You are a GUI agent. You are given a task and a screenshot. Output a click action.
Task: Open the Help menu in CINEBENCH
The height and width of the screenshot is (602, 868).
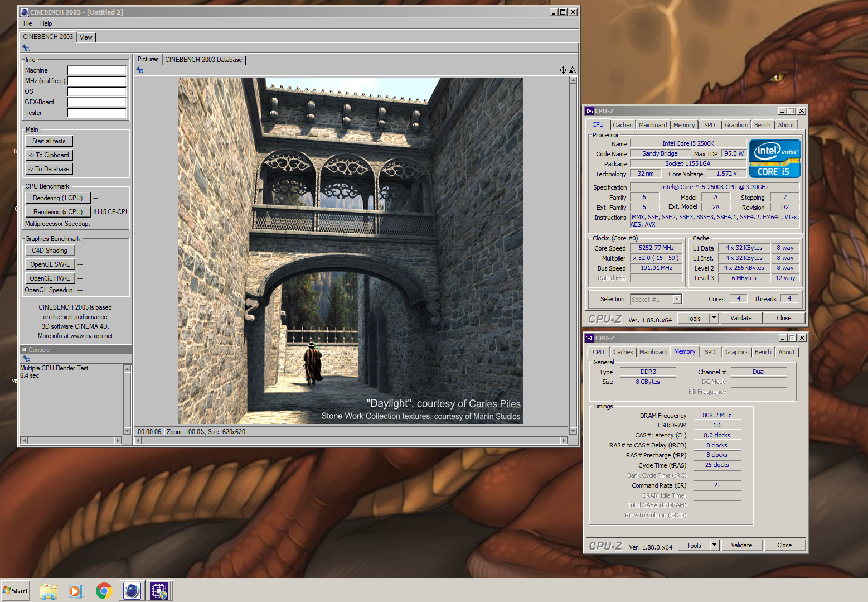click(46, 23)
